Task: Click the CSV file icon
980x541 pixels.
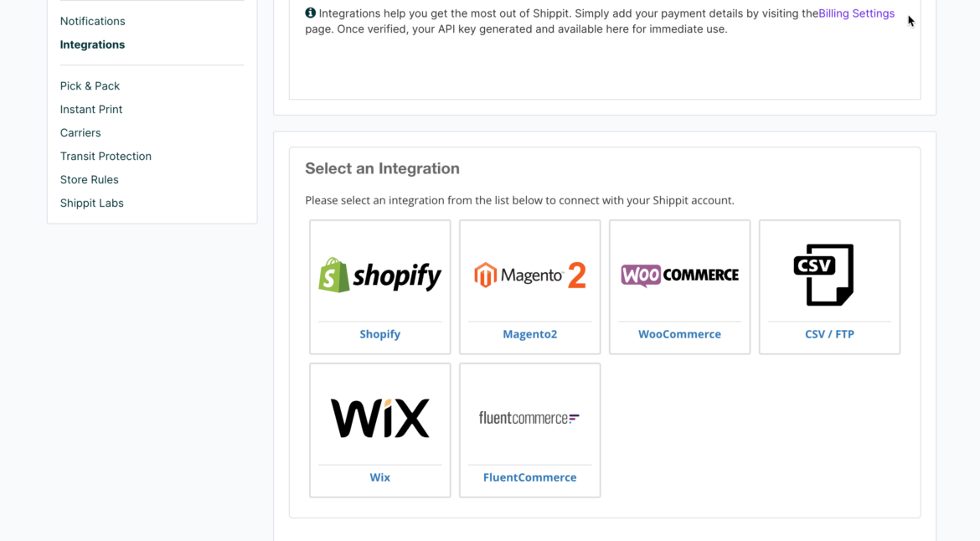Action: [824, 275]
